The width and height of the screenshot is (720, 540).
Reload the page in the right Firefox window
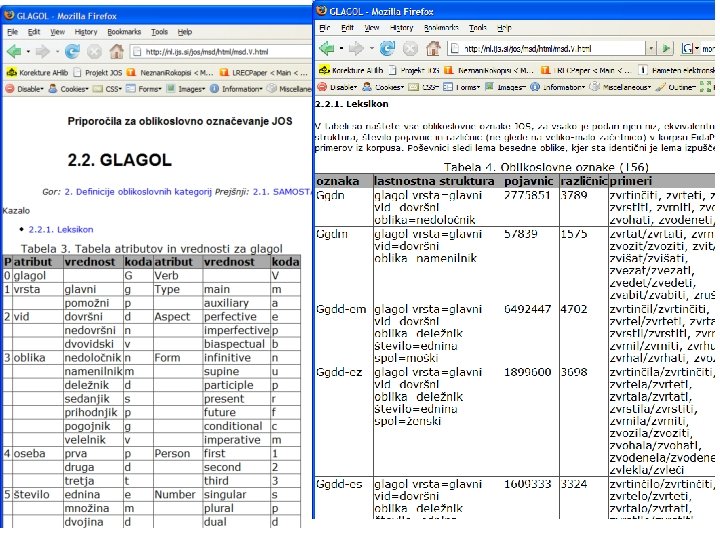click(387, 48)
